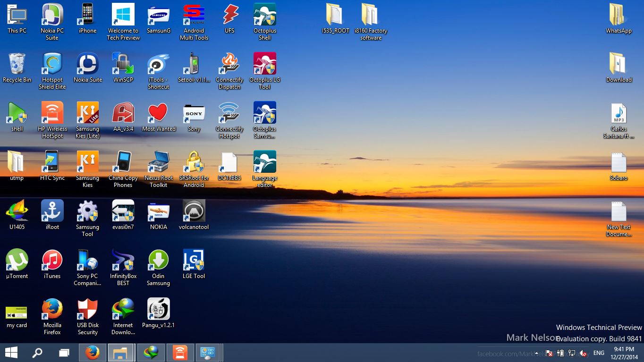Screen dimensions: 644x362
Task: Show hidden system tray icons
Action: [536, 353]
